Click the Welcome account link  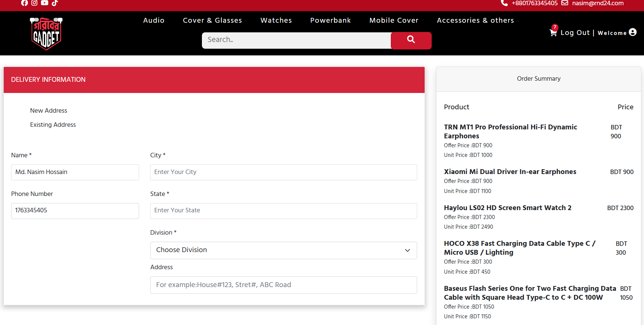coord(612,33)
